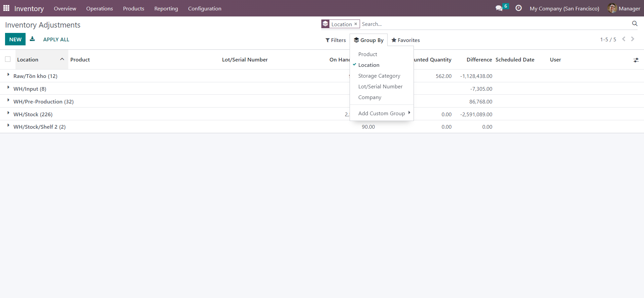
Task: Enable grouping by Storage Category
Action: point(379,76)
